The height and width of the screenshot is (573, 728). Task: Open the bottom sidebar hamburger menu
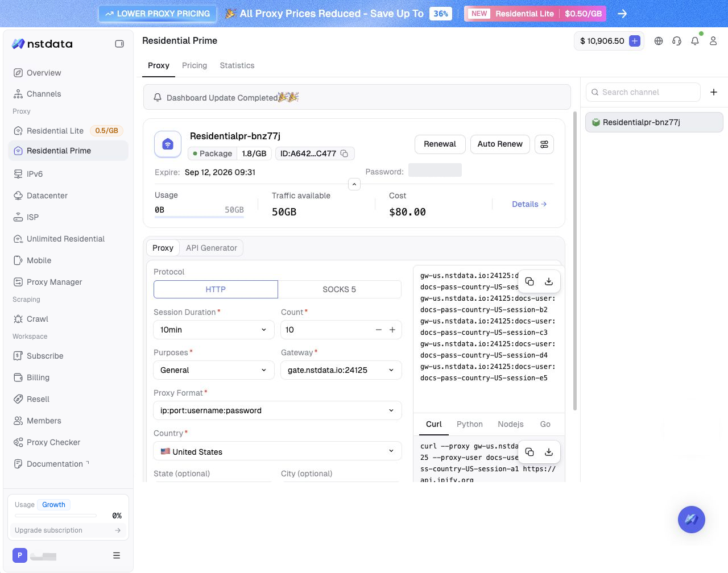coord(117,555)
